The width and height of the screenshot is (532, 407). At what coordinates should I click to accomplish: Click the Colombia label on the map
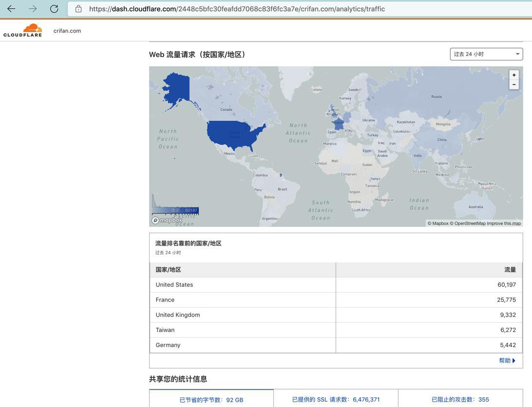pyautogui.click(x=260, y=175)
